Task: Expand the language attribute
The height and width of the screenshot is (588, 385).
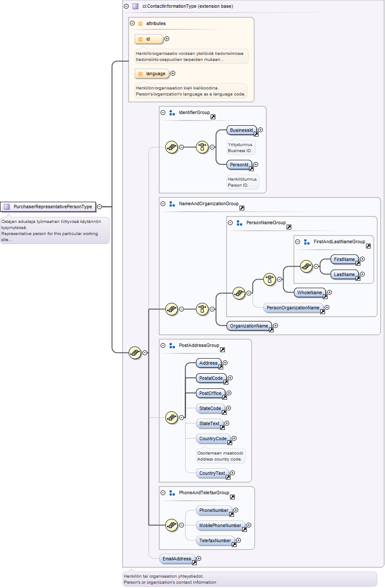Action: pyautogui.click(x=173, y=73)
